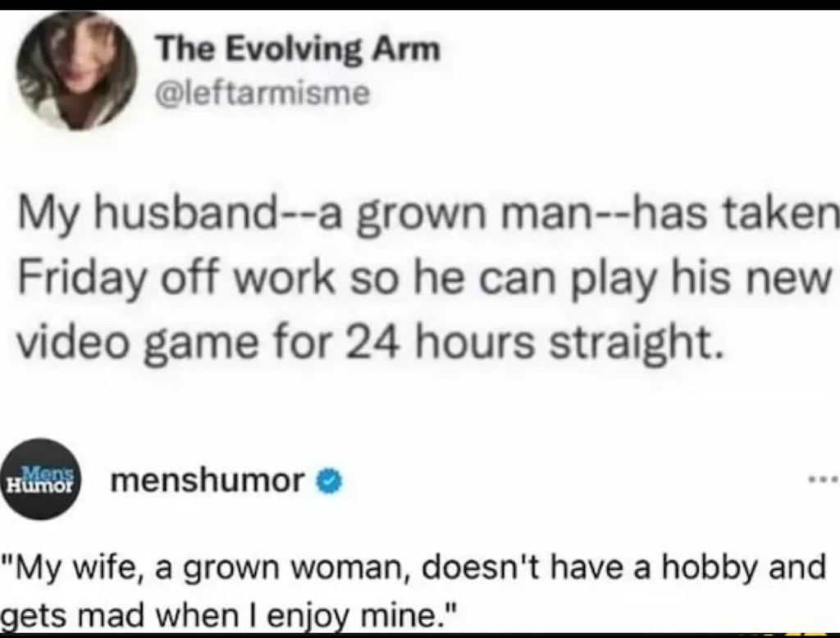
Task: Select "The Evolving Arm" display name
Action: tap(298, 48)
